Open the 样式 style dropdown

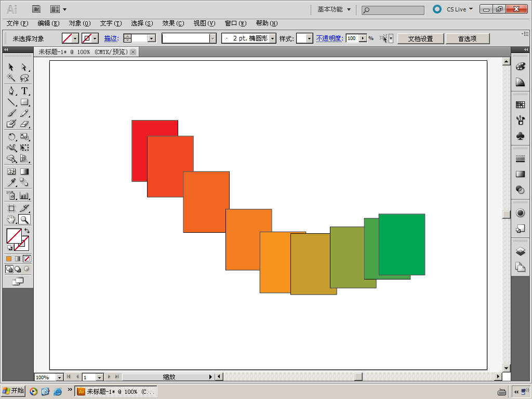pyautogui.click(x=309, y=38)
